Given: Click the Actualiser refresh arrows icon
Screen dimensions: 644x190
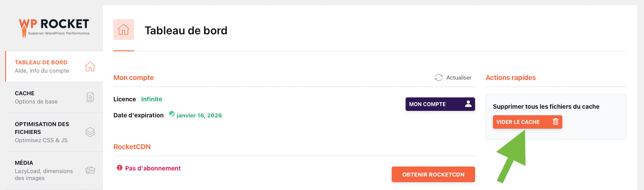Looking at the screenshot, I should (439, 78).
